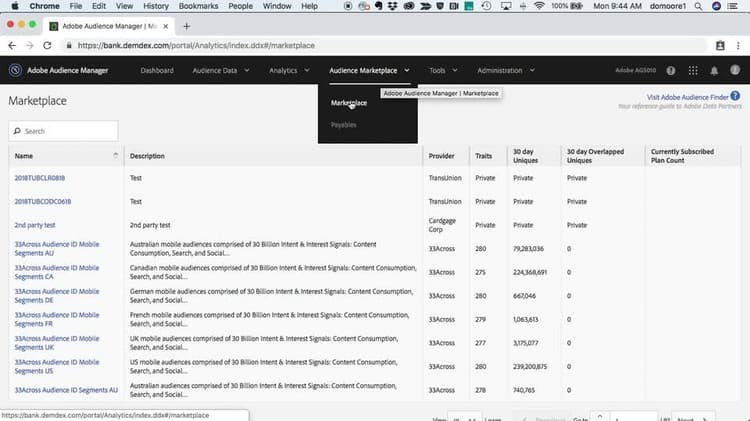
Task: Click the browser address bar URL
Action: pos(196,45)
